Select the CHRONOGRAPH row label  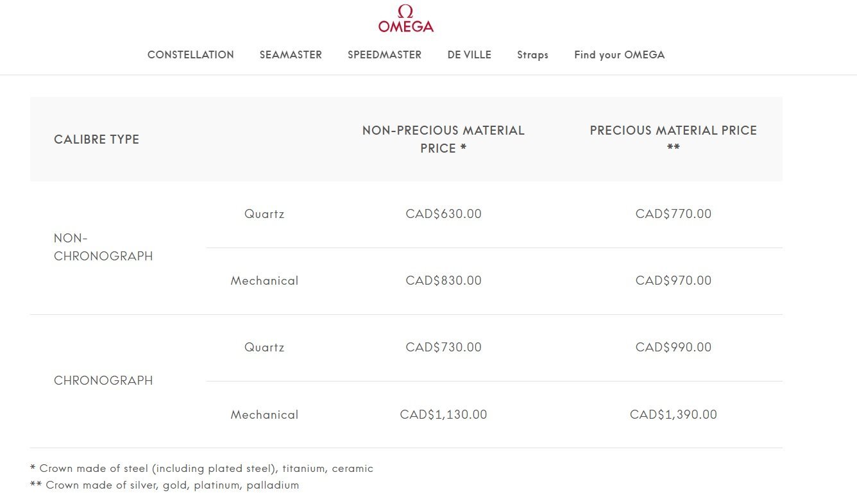103,381
